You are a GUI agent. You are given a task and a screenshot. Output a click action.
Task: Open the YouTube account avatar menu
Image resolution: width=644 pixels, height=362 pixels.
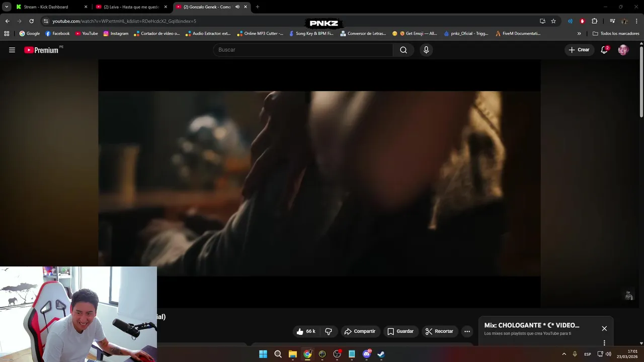point(623,50)
